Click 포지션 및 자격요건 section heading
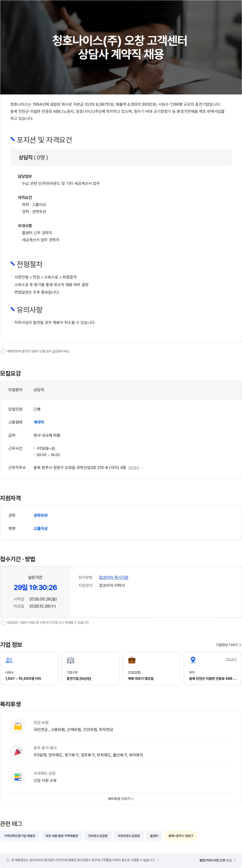The height and width of the screenshot is (868, 242). coord(44,140)
